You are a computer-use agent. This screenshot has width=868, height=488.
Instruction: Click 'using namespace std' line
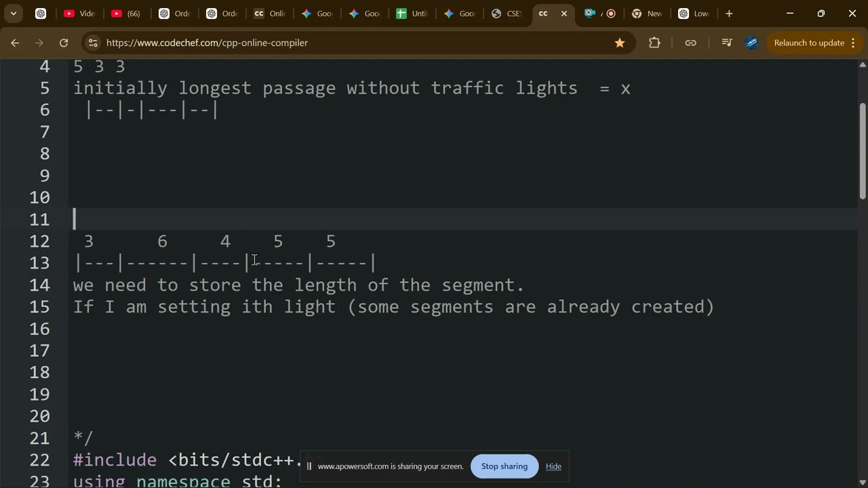click(178, 481)
